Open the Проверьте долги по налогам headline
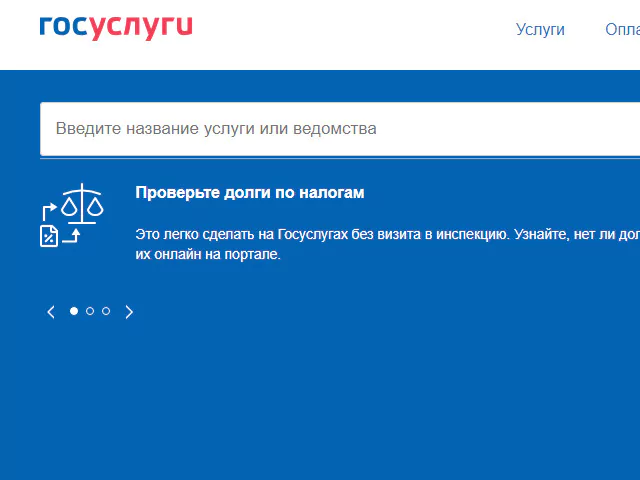Image resolution: width=640 pixels, height=480 pixels. [250, 193]
